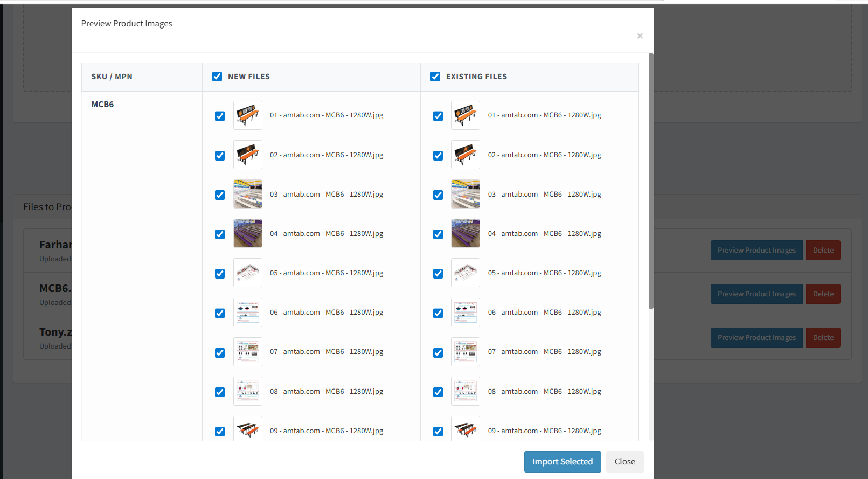Screen dimensions: 868x479
Task: Open existing file 03 gymnasium thumbnail
Action: point(466,194)
